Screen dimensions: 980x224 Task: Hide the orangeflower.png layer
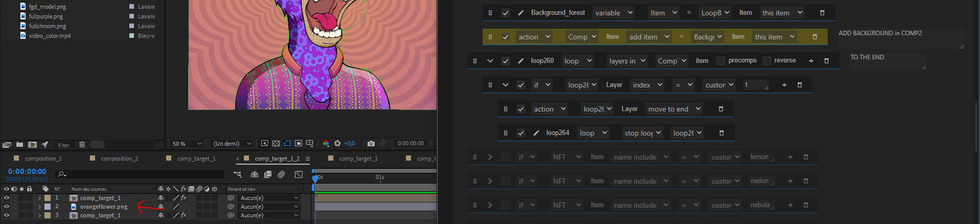[x=7, y=207]
